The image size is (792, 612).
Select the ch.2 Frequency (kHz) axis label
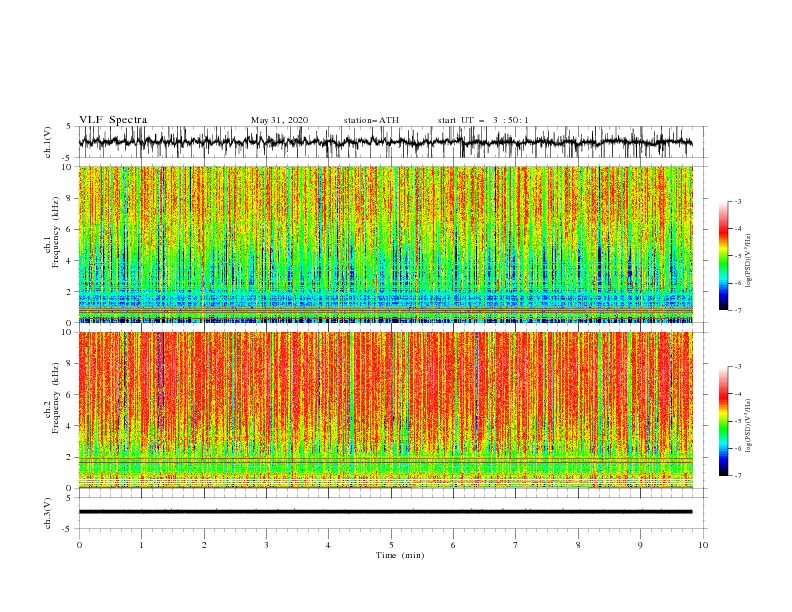pos(52,397)
